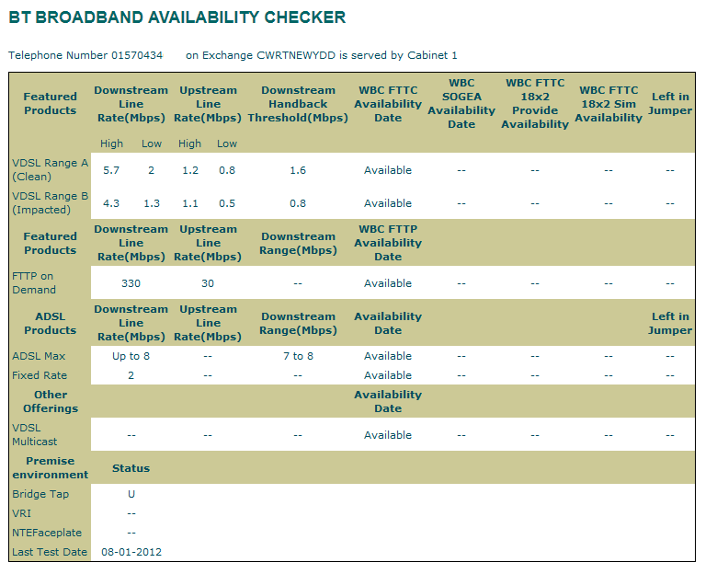Click the exchange name CWRTNEWYDD
728x574 pixels.
[x=296, y=55]
